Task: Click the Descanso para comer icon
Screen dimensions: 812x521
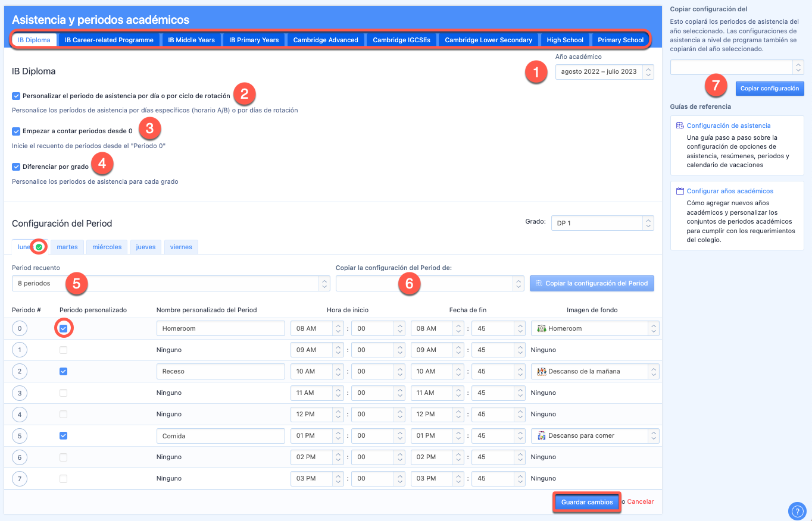Action: pyautogui.click(x=541, y=435)
